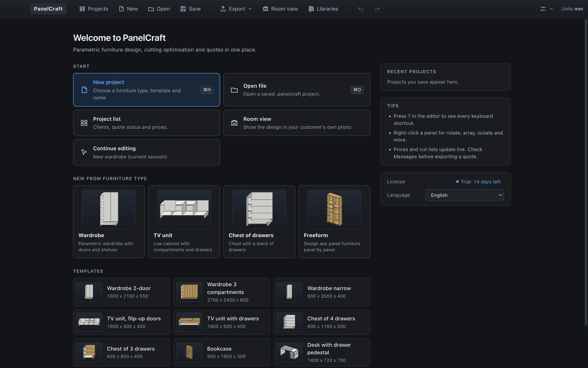Open the Desk with drawer pedestal template
This screenshot has width=588, height=368.
[x=322, y=352]
